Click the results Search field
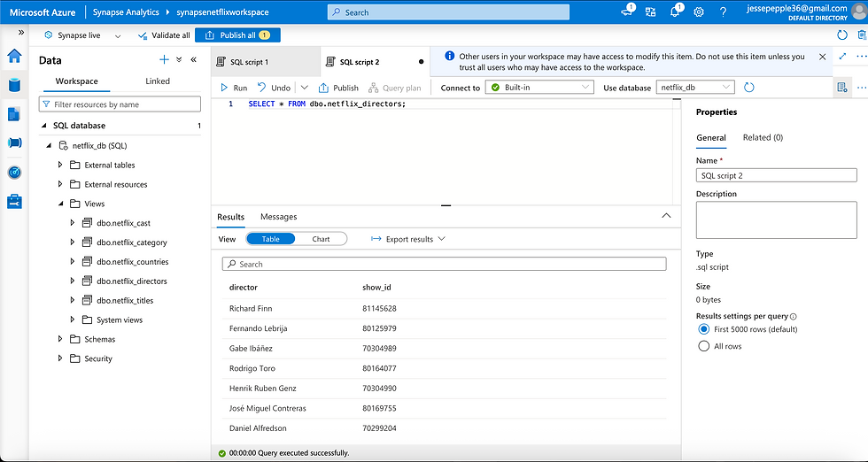 click(444, 264)
